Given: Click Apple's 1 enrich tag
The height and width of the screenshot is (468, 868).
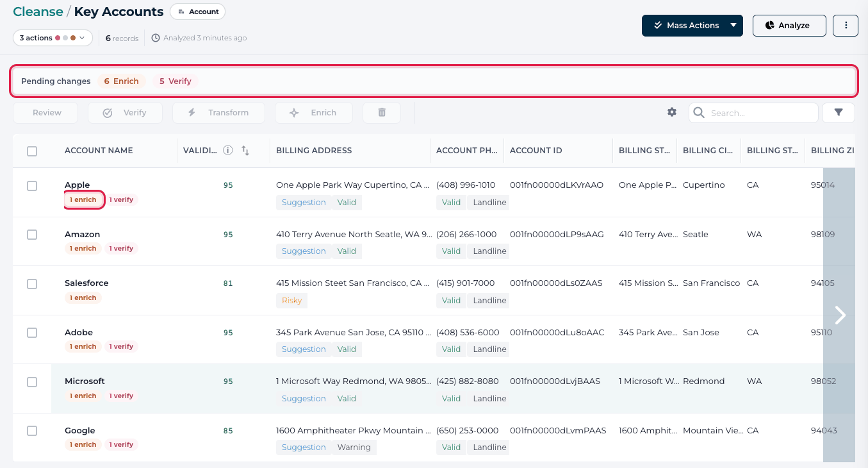Looking at the screenshot, I should coord(83,200).
